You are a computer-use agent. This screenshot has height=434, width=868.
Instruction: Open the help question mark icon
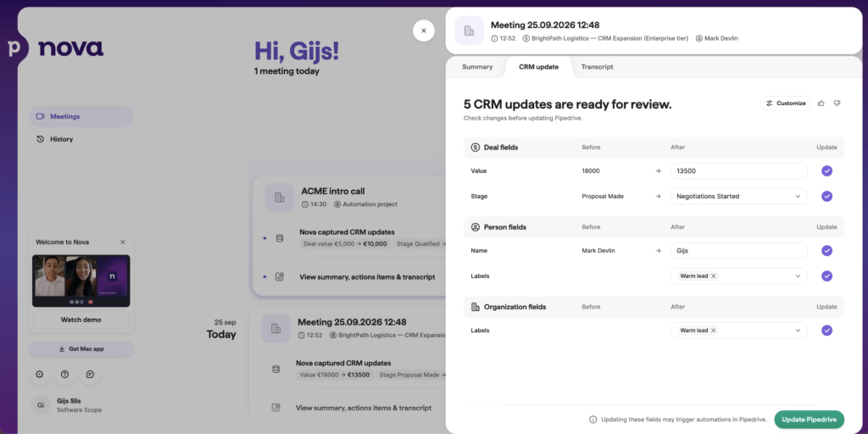tap(64, 374)
